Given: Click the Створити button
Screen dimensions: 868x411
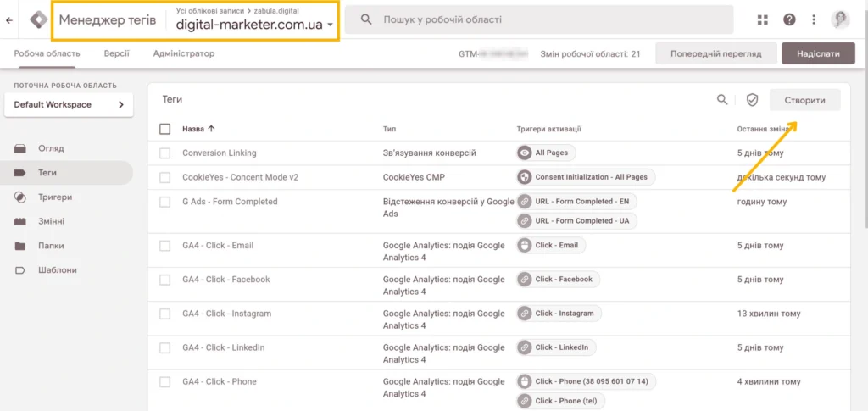Looking at the screenshot, I should 805,100.
